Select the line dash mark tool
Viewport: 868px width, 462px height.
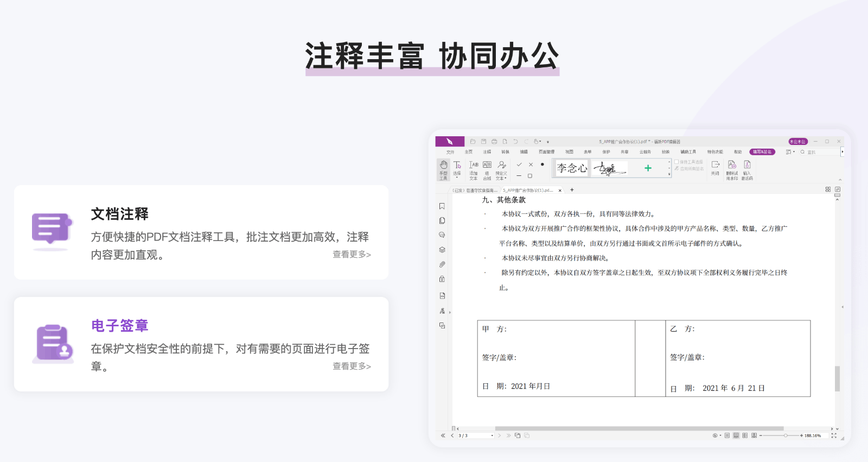click(519, 176)
